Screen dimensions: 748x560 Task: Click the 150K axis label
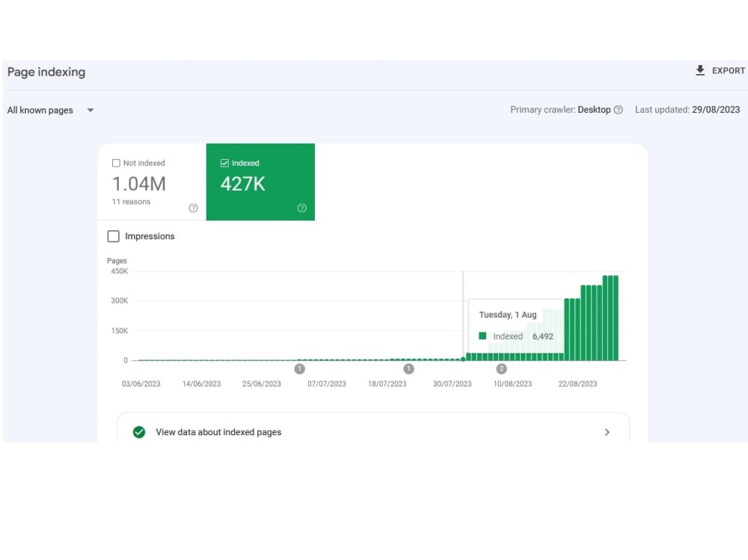[119, 330]
